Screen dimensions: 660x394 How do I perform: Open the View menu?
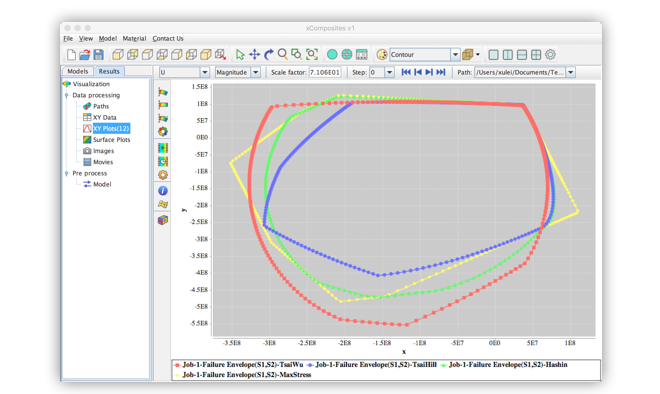click(86, 38)
